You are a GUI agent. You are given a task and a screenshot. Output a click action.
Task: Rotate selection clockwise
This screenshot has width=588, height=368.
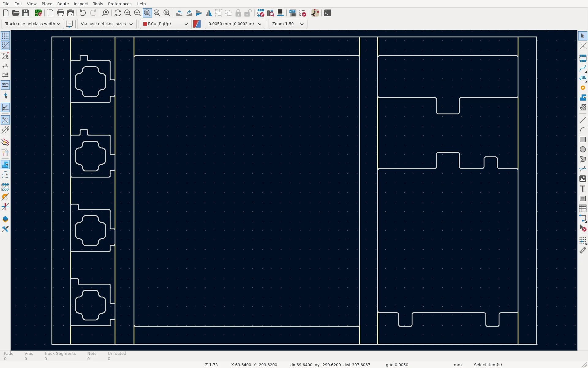point(189,13)
